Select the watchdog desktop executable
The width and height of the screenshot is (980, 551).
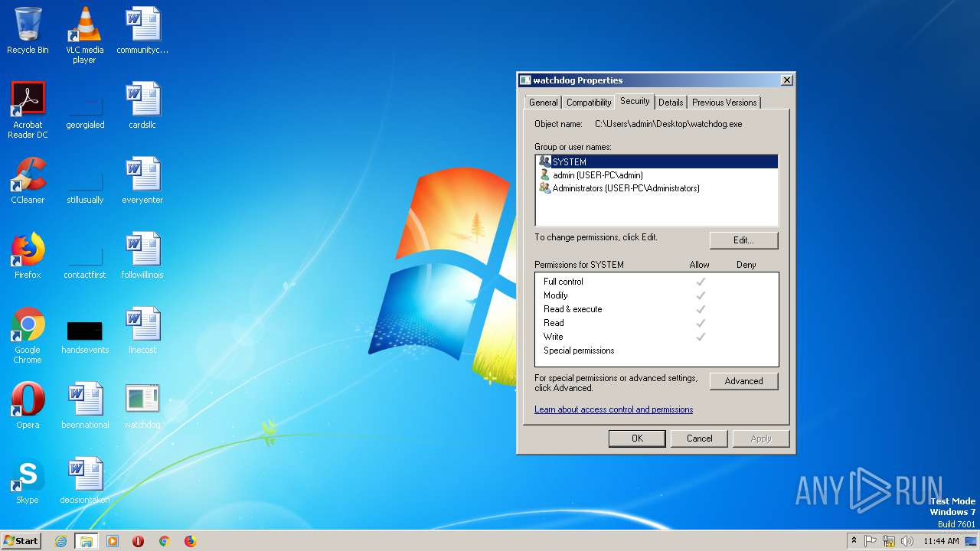tap(142, 406)
